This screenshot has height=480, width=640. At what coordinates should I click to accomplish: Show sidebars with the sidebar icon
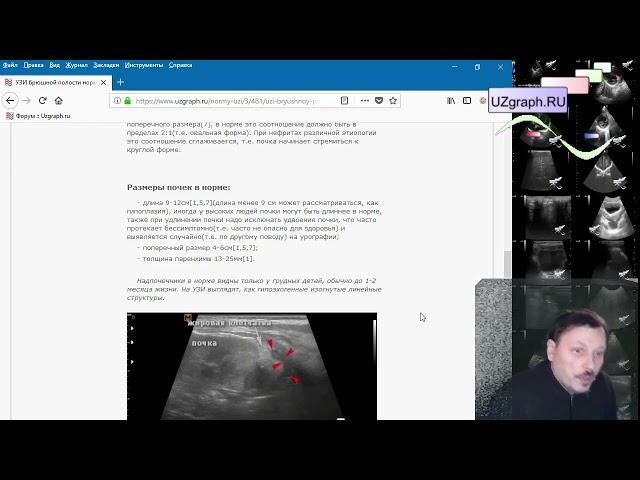(467, 100)
